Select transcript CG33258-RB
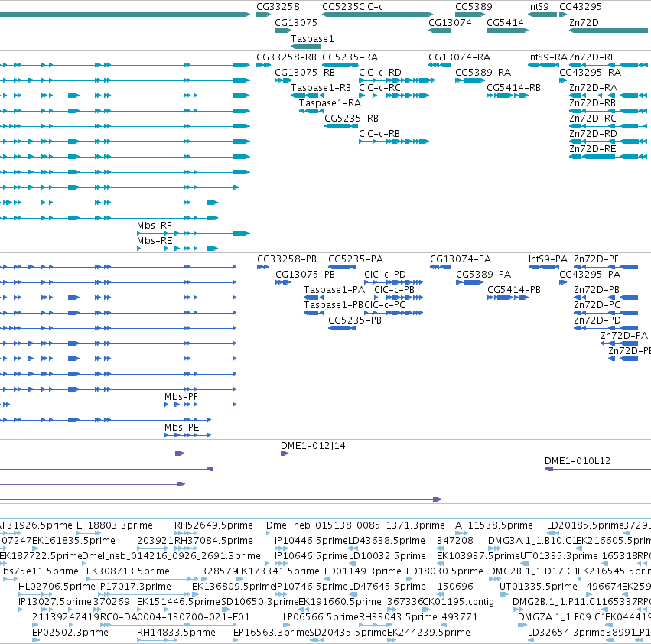651x644 pixels. pyautogui.click(x=264, y=65)
